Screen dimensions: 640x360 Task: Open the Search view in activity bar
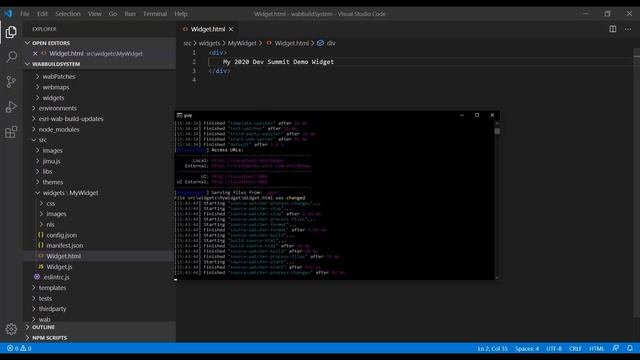point(11,56)
